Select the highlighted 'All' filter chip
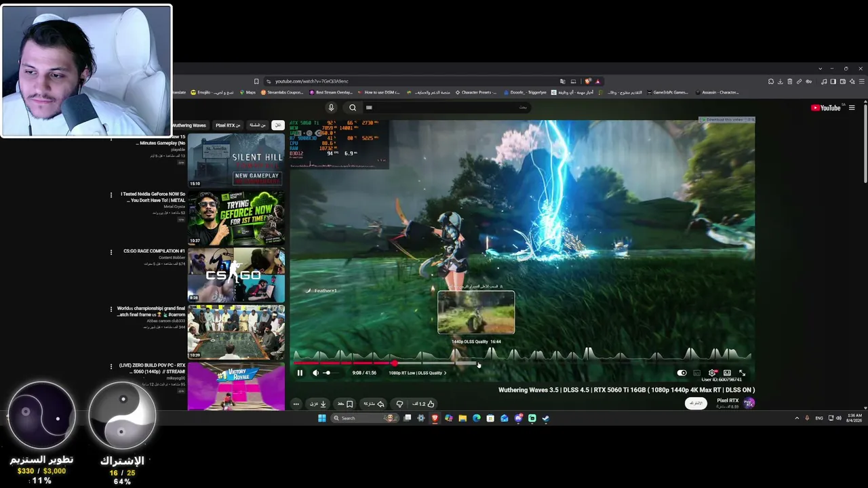This screenshot has width=868, height=488. [278, 125]
